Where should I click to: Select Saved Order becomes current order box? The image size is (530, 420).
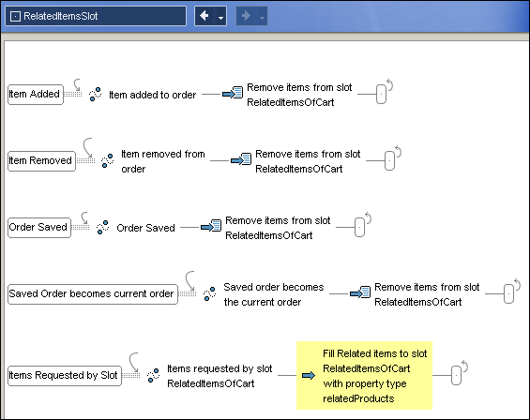93,294
